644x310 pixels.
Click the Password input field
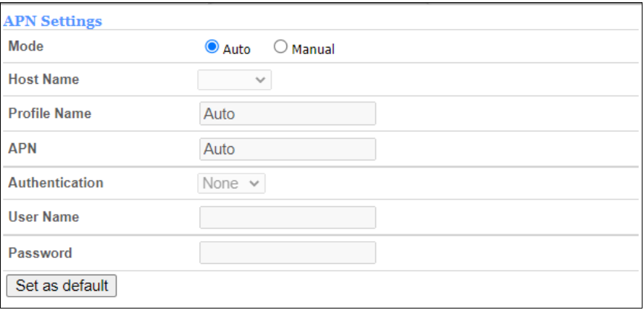pos(288,253)
